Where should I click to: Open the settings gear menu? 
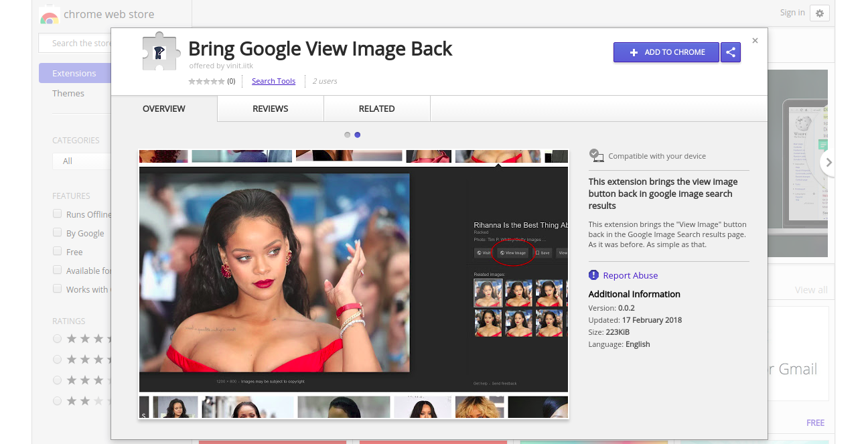pos(820,13)
